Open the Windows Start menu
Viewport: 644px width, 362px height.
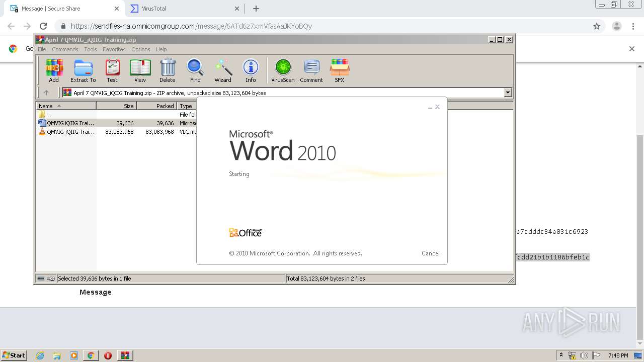click(14, 355)
